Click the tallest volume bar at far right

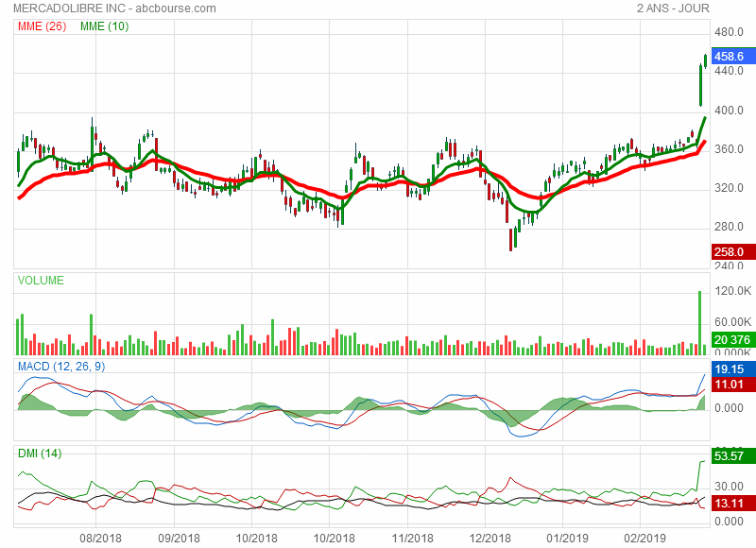click(700, 323)
